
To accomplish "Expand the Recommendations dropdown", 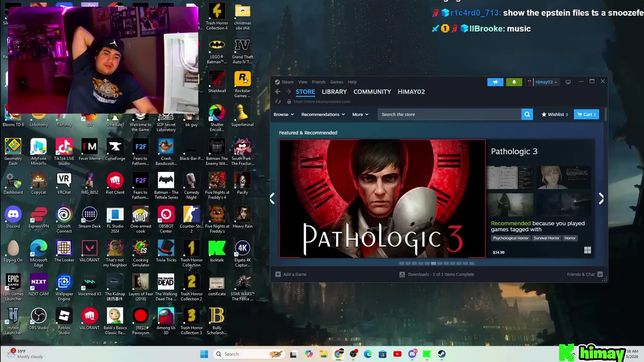I will [323, 115].
